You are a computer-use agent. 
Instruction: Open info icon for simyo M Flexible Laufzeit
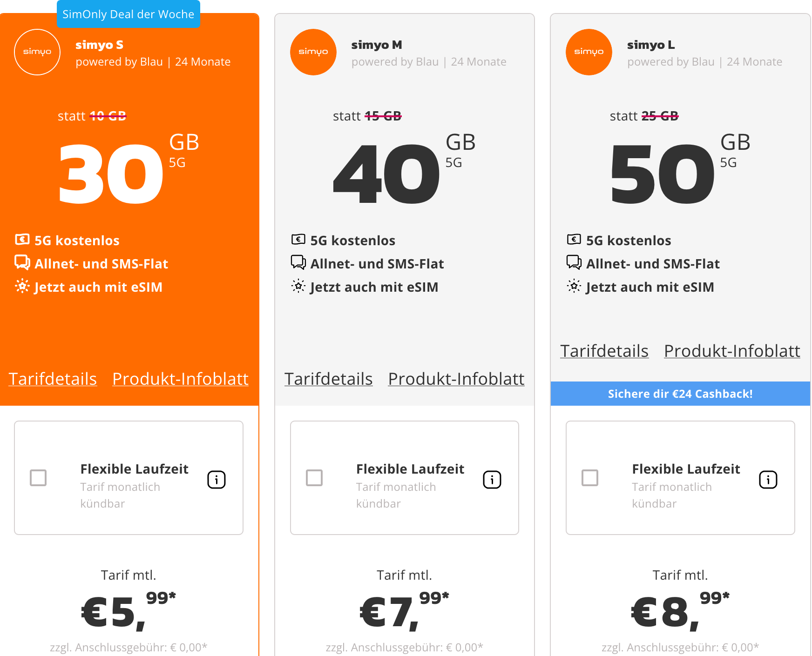click(492, 480)
